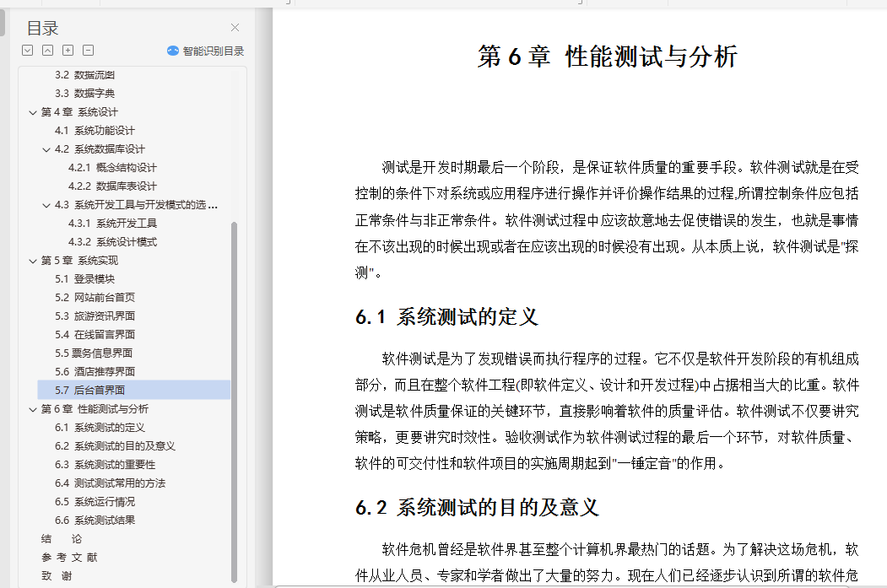Click the minus box icon under 目录
Viewport: 887px width, 588px height.
(x=89, y=51)
